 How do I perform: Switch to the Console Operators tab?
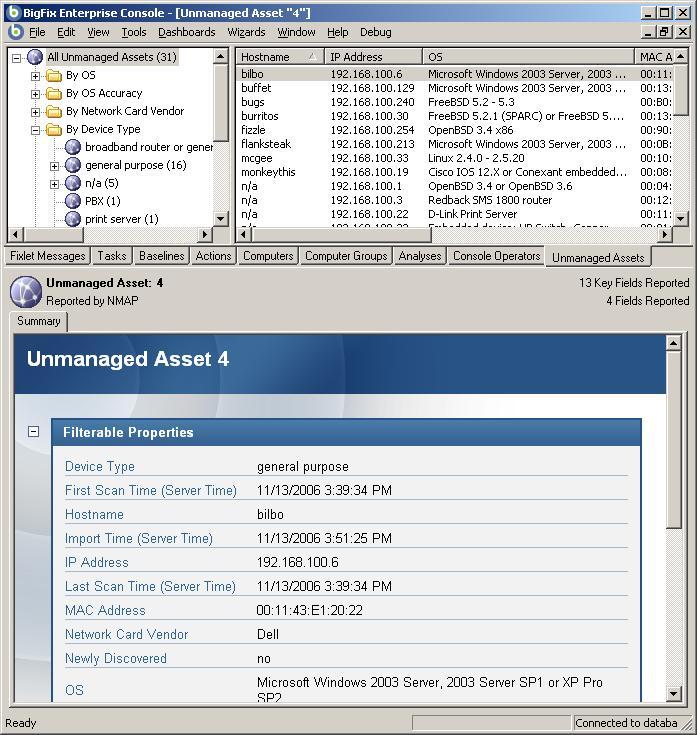click(496, 256)
